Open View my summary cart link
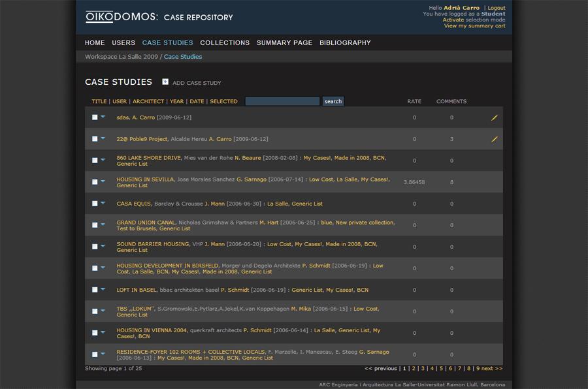588x389 pixels. (x=474, y=26)
